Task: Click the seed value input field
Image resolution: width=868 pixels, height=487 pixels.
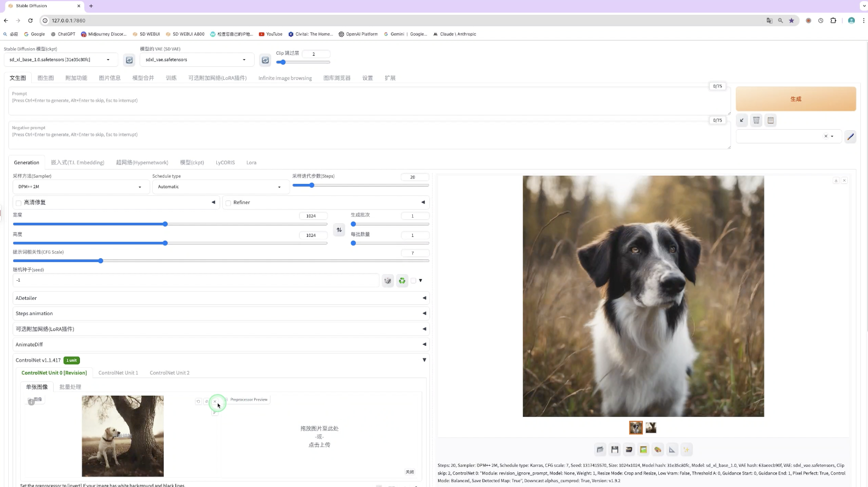Action: coord(196,280)
